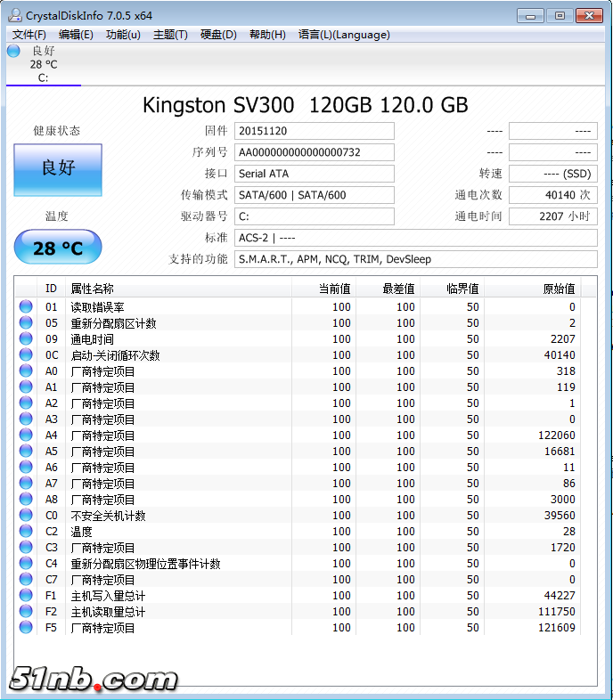613x700 pixels.
Task: Click the 临界值 column header
Action: click(x=452, y=289)
